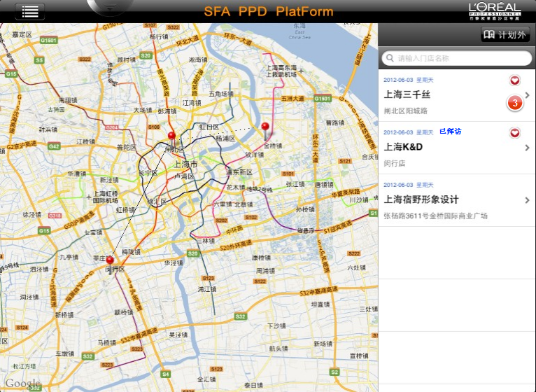Click the 计划外 button
This screenshot has height=392, width=536.
505,34
